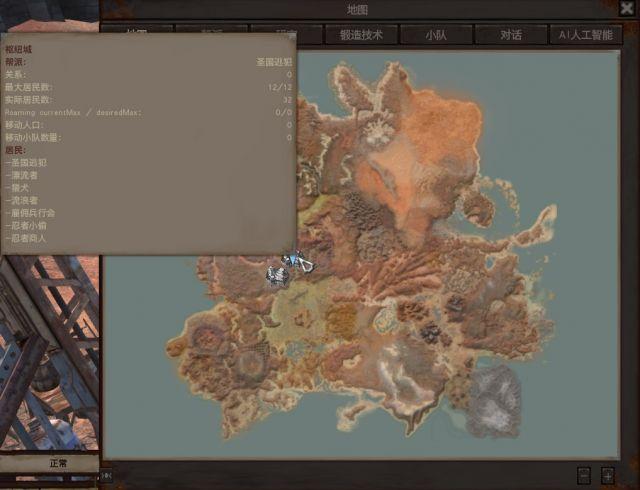Click the 地图 window title bar
The image size is (640, 490).
coord(357,9)
